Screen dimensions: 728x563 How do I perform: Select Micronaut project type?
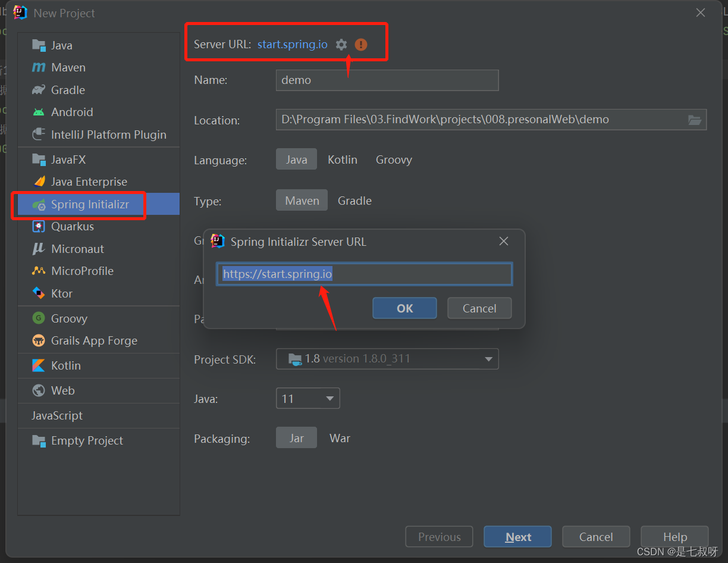pyautogui.click(x=99, y=249)
